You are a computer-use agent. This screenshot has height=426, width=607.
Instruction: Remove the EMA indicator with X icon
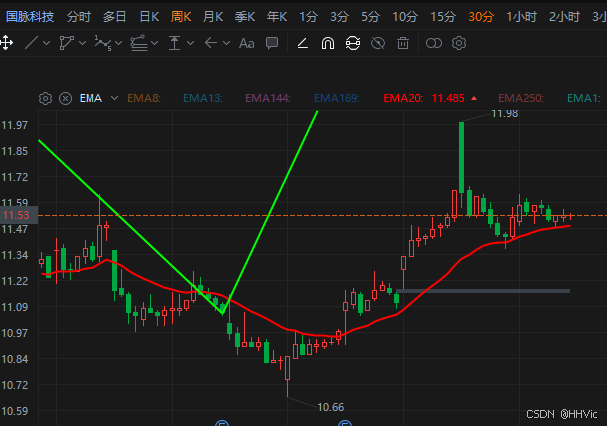(65, 98)
